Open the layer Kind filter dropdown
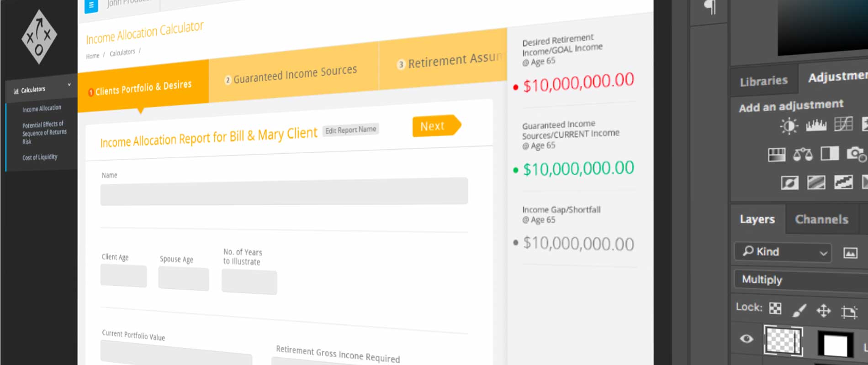The height and width of the screenshot is (365, 868). click(783, 252)
